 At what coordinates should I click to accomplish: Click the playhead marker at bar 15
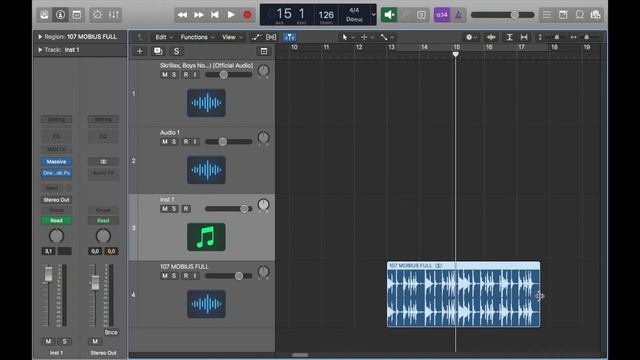[x=456, y=54]
